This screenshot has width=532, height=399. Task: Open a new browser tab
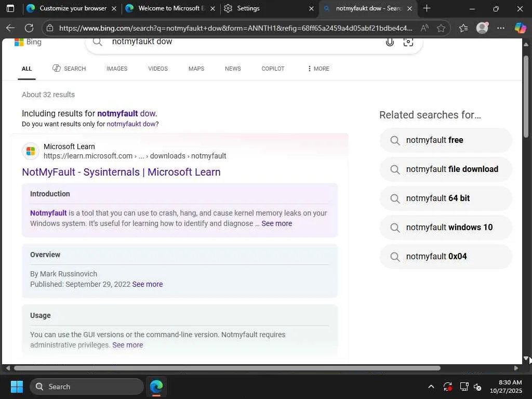tap(427, 8)
